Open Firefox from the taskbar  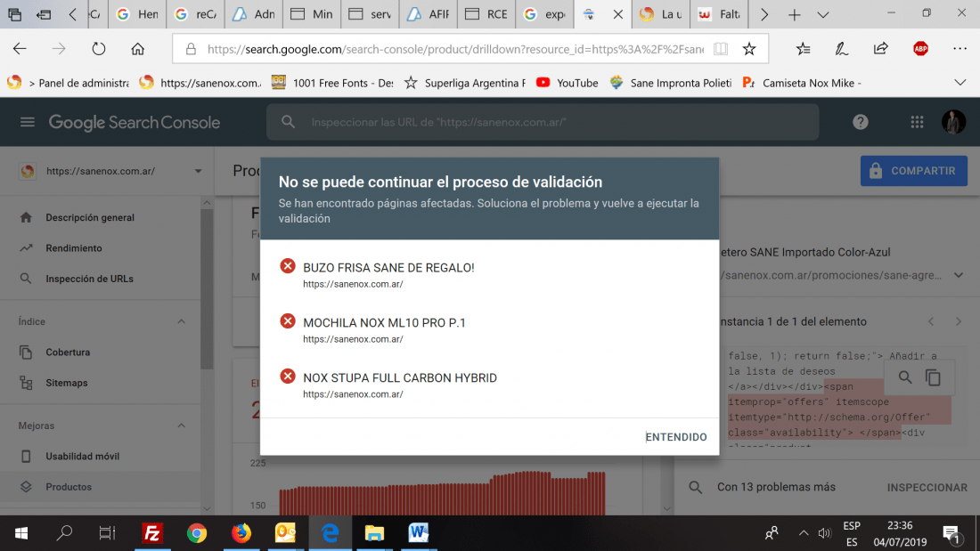241,533
